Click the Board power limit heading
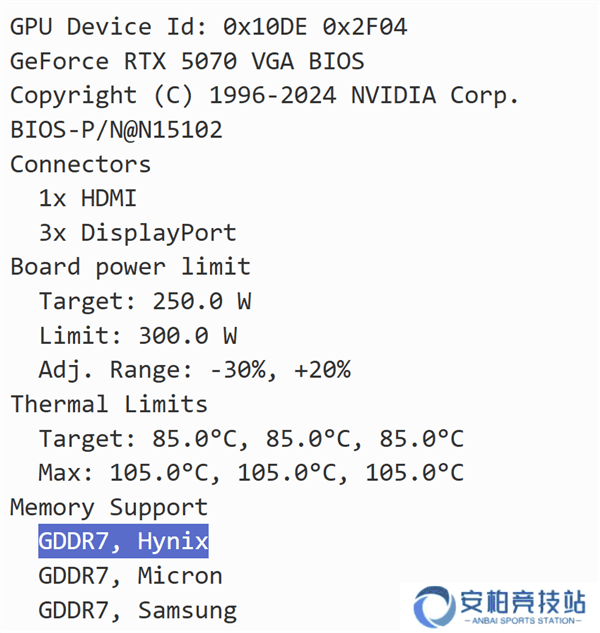This screenshot has height=633, width=600. coord(130,267)
